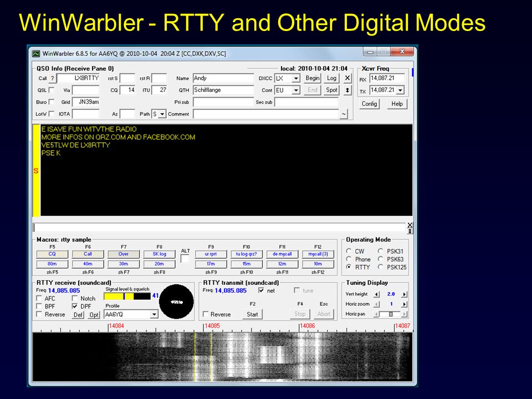
Task: Open Help
Action: [x=397, y=104]
